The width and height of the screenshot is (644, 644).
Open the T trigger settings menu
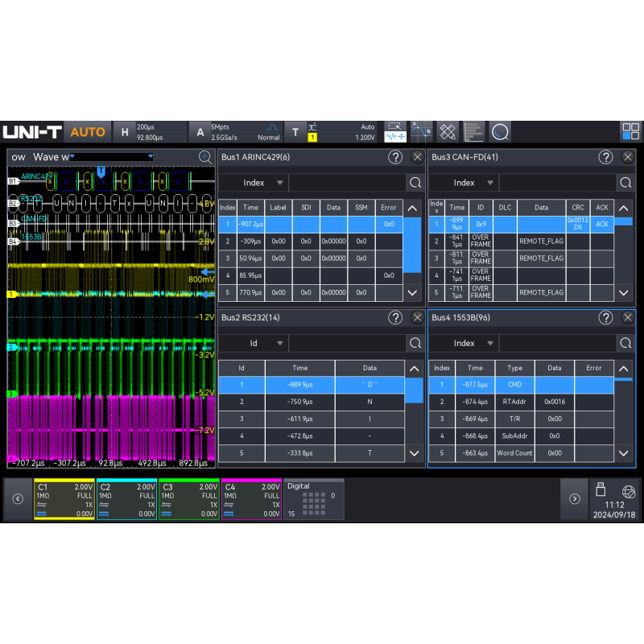[331, 132]
